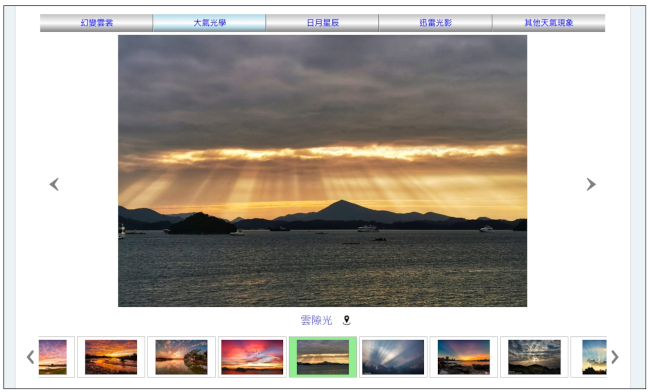Image resolution: width=650 pixels, height=392 pixels.
Task: Click the 雲隙光 caption link
Action: coord(316,320)
